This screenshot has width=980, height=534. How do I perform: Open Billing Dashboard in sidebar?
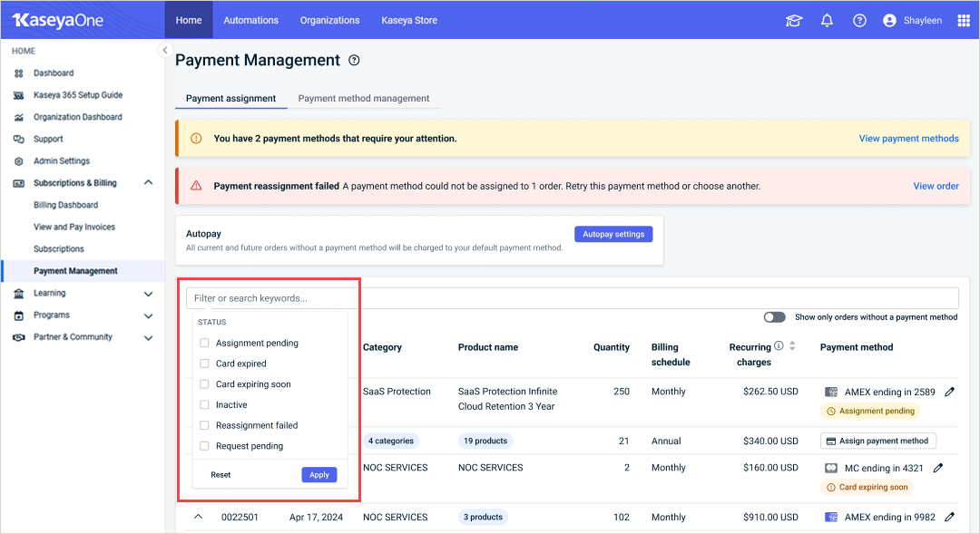coord(65,205)
